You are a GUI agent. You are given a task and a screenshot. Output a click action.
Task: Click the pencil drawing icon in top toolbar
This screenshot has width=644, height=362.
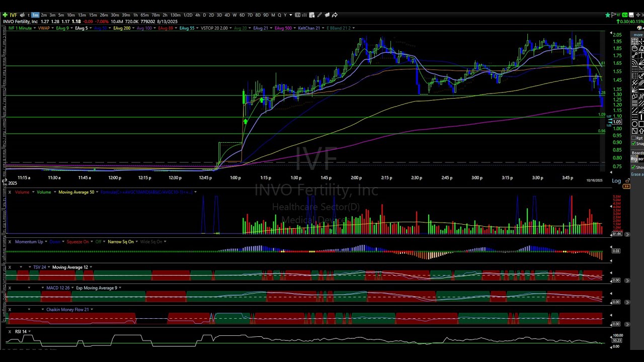coord(319,15)
